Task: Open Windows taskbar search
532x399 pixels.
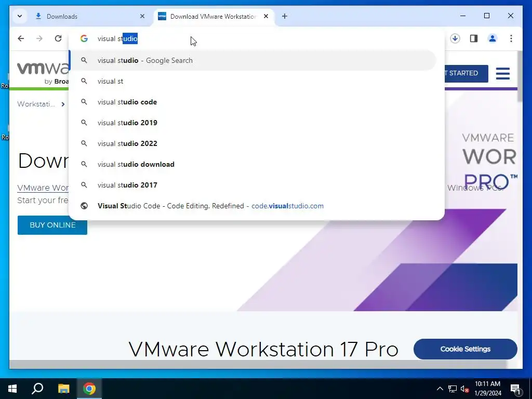Action: click(x=37, y=389)
